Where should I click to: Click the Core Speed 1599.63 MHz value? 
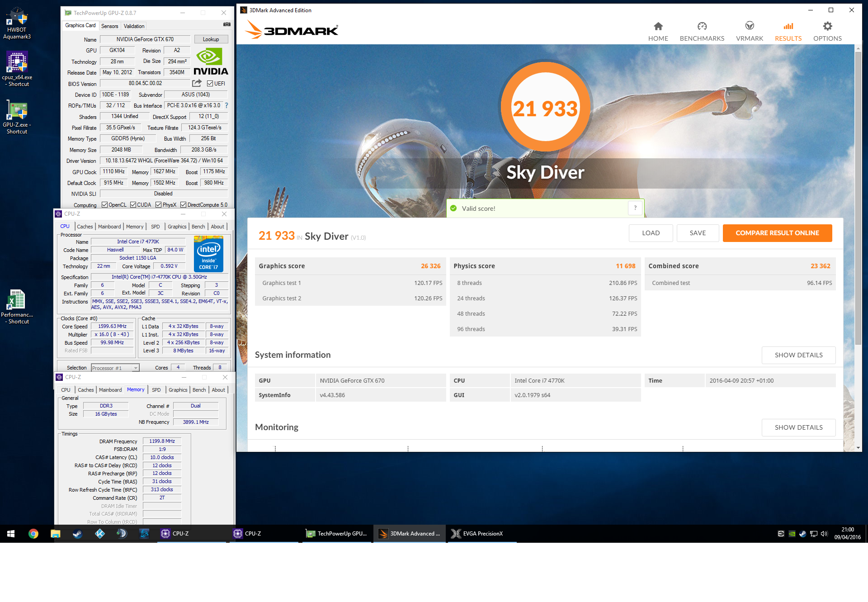112,326
